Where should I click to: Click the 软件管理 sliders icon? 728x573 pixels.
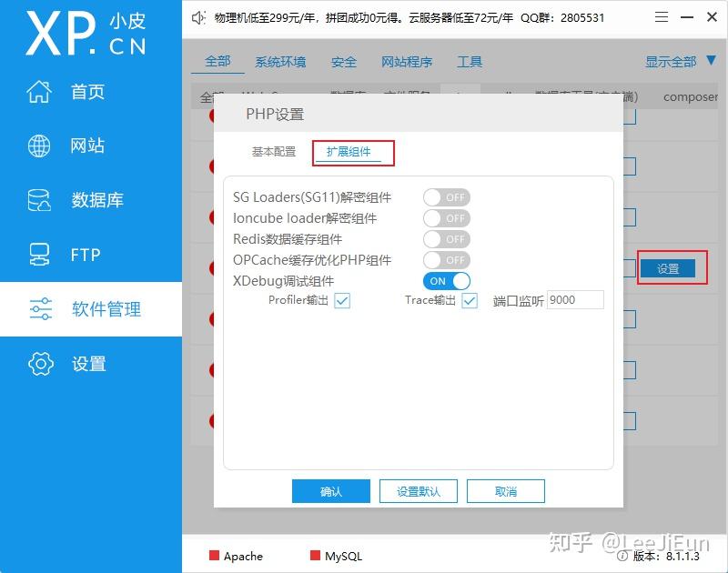coord(40,309)
